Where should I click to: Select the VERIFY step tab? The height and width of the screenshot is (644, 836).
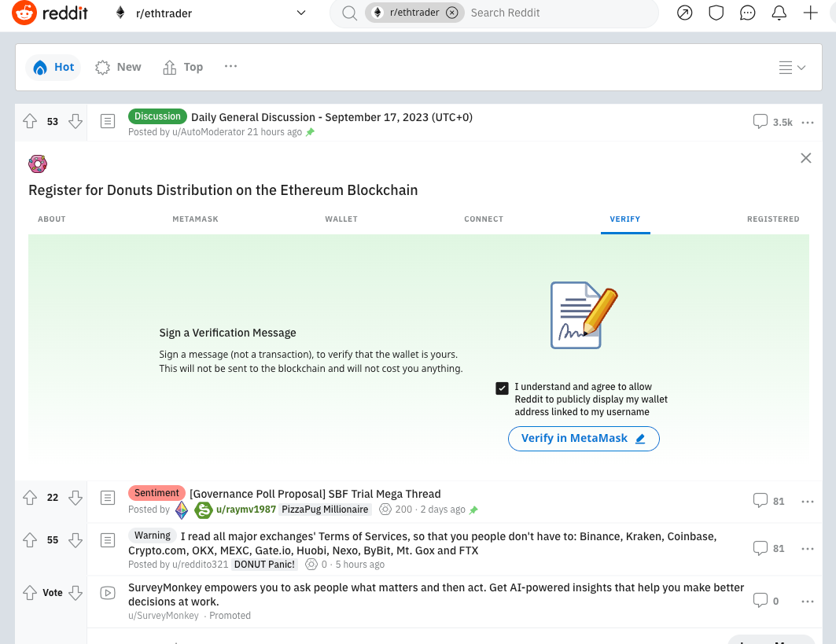625,219
